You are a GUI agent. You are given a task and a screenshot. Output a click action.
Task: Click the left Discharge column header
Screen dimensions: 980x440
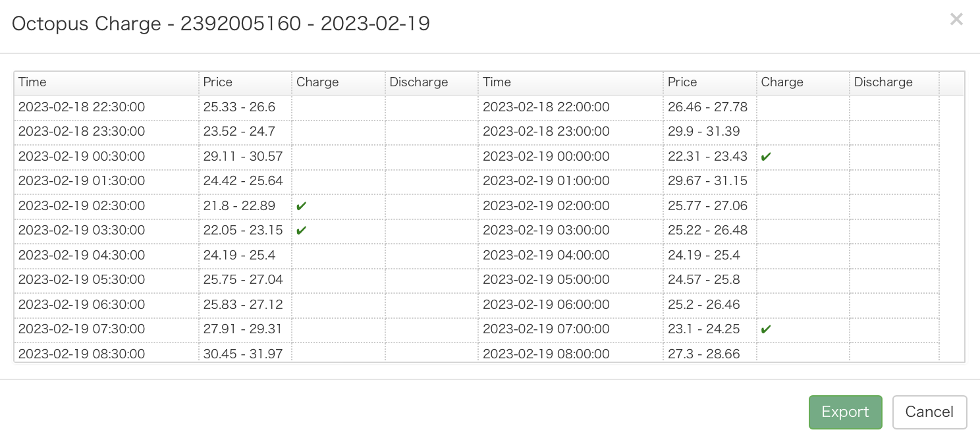click(431, 82)
